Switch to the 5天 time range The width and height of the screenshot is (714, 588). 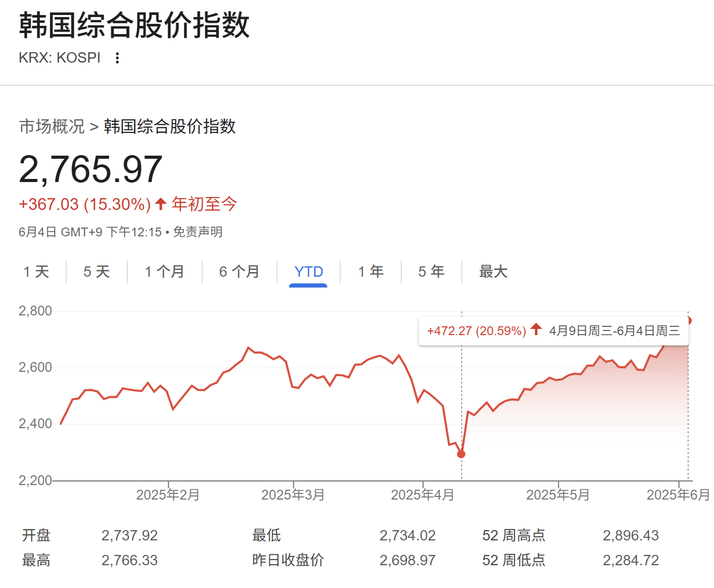point(96,271)
